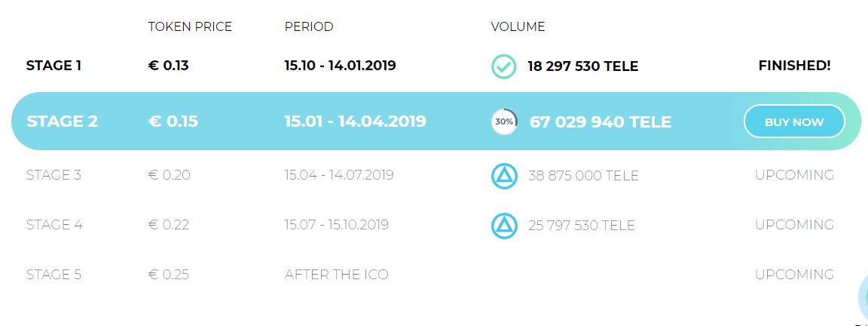Click the green checkmark icon for Stage 1

[x=503, y=66]
